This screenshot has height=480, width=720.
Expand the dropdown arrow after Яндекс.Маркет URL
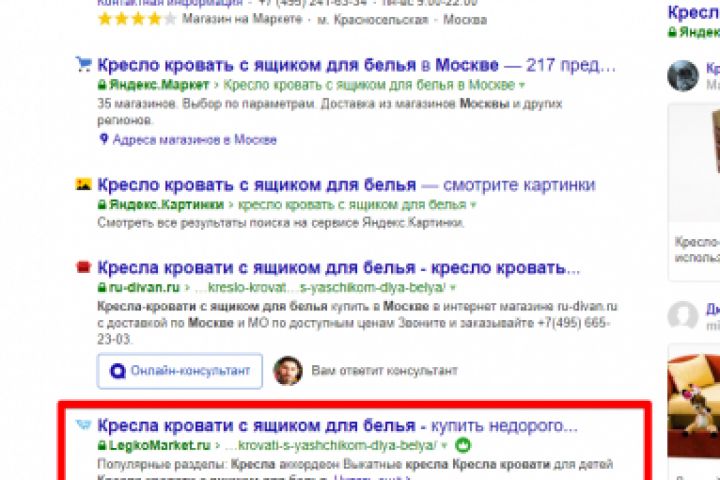click(x=522, y=85)
